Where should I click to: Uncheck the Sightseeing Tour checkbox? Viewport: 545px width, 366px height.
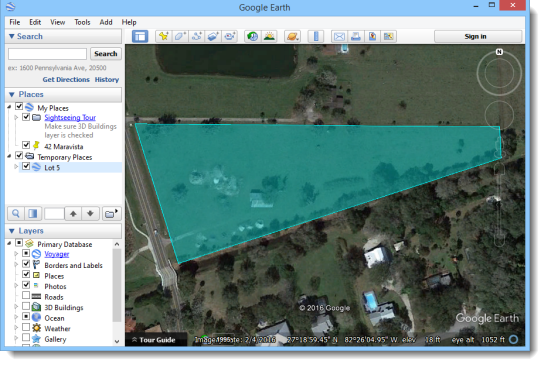point(26,117)
